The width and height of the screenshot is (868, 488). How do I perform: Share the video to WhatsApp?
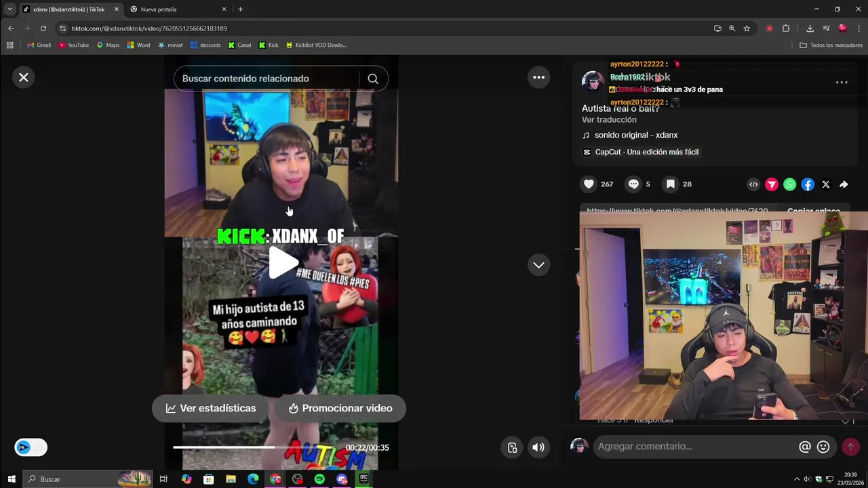coord(790,184)
